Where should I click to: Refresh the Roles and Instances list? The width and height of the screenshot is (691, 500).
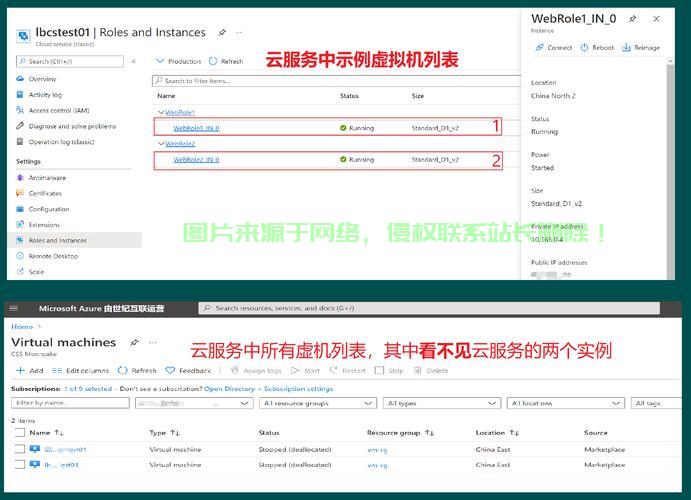226,61
